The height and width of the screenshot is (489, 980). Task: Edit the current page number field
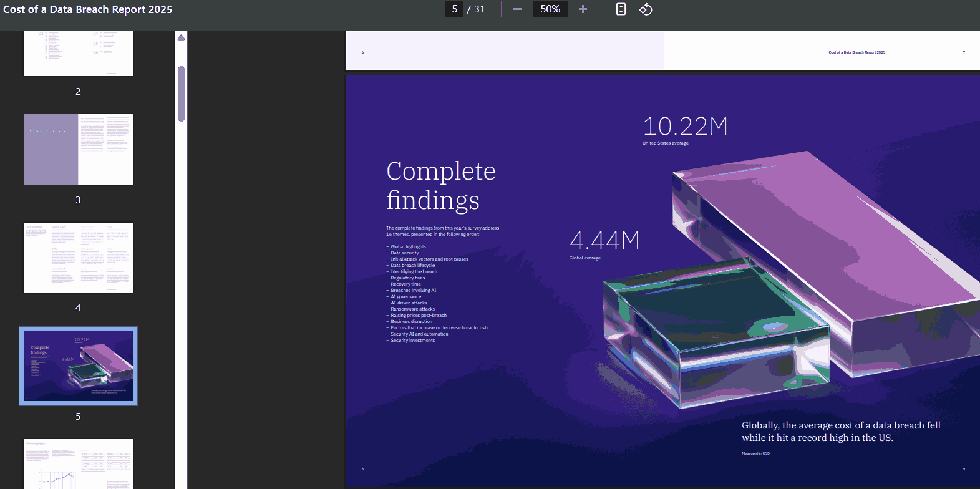(454, 9)
